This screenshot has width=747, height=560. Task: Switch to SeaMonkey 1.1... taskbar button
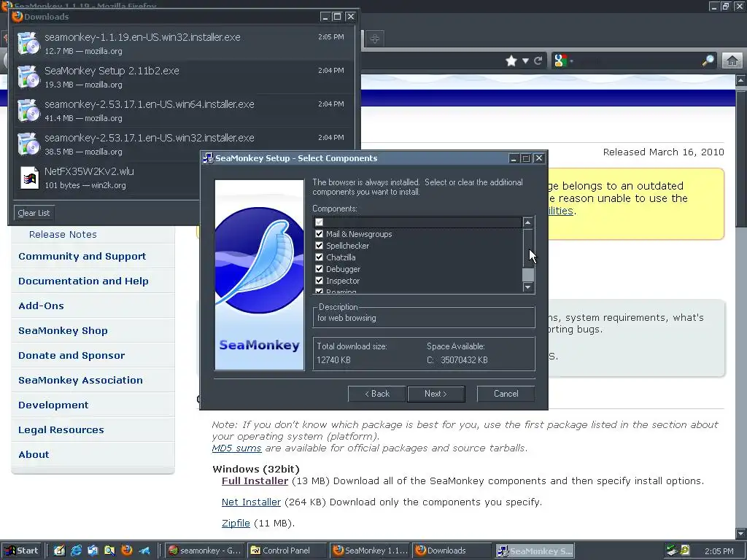(370, 551)
